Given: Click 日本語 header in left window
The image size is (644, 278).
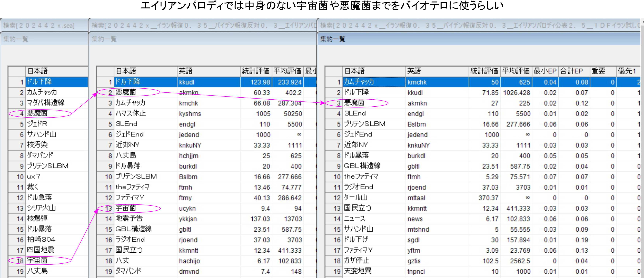Looking at the screenshot, I should [57, 71].
